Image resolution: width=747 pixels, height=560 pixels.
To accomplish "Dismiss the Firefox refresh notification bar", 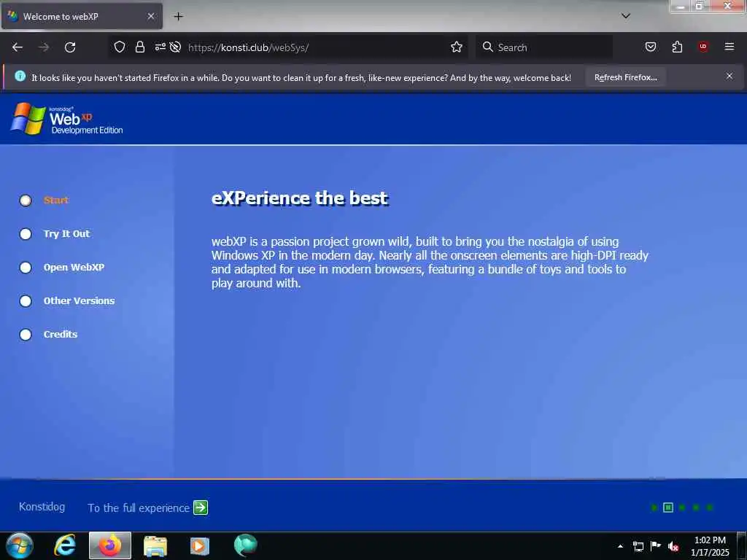I will 729,76.
